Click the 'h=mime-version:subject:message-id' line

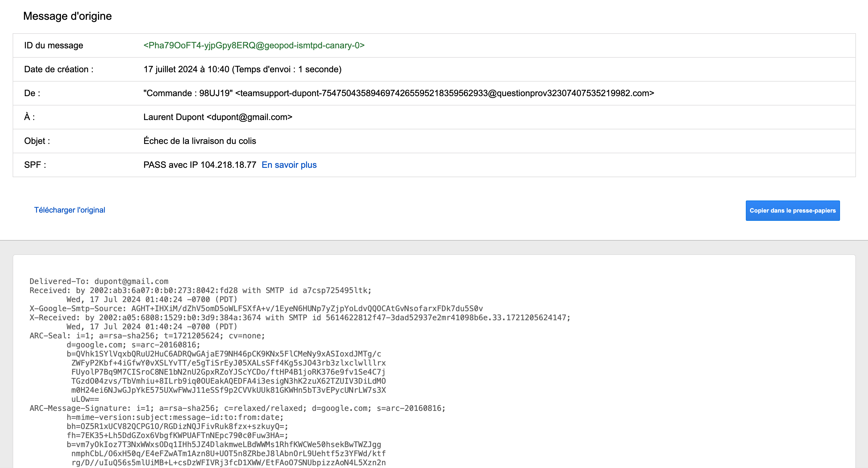(x=175, y=417)
